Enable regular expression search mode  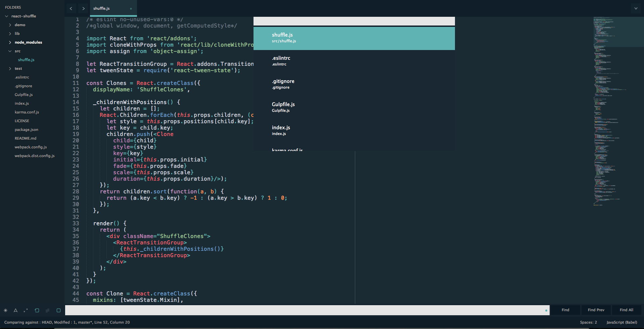[x=5, y=310]
